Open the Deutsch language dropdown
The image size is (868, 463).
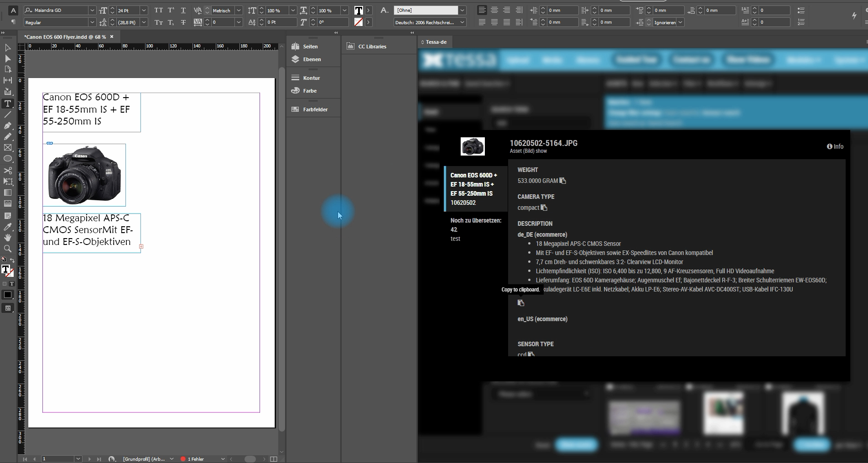462,22
